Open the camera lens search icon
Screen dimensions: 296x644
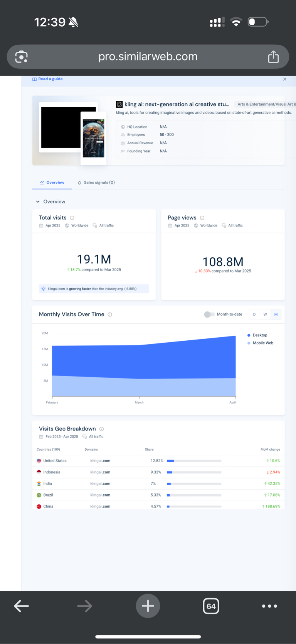click(x=21, y=57)
